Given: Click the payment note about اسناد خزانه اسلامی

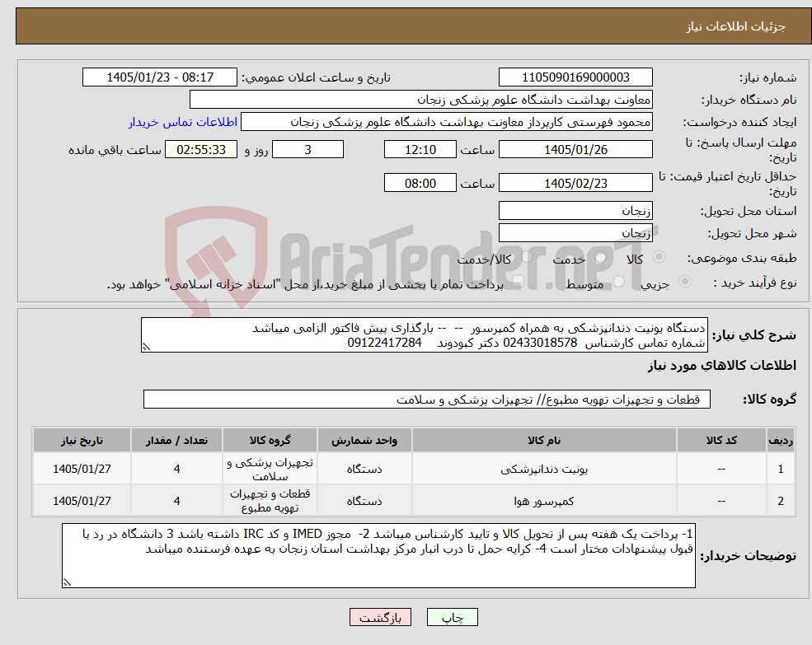Looking at the screenshot, I should coord(305,284).
